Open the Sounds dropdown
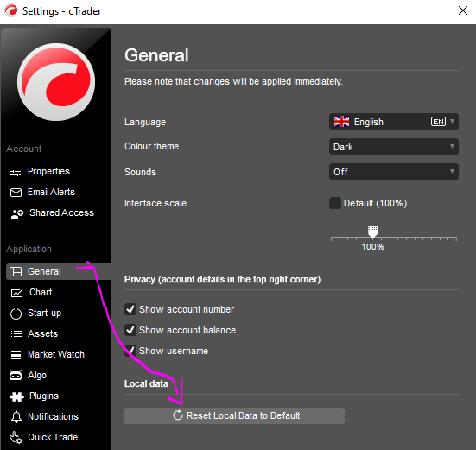 coord(394,172)
